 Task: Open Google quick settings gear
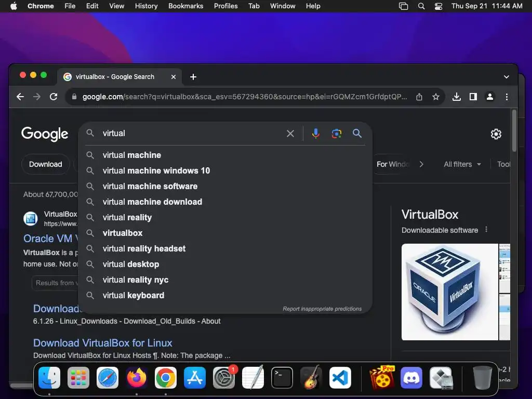click(x=496, y=134)
